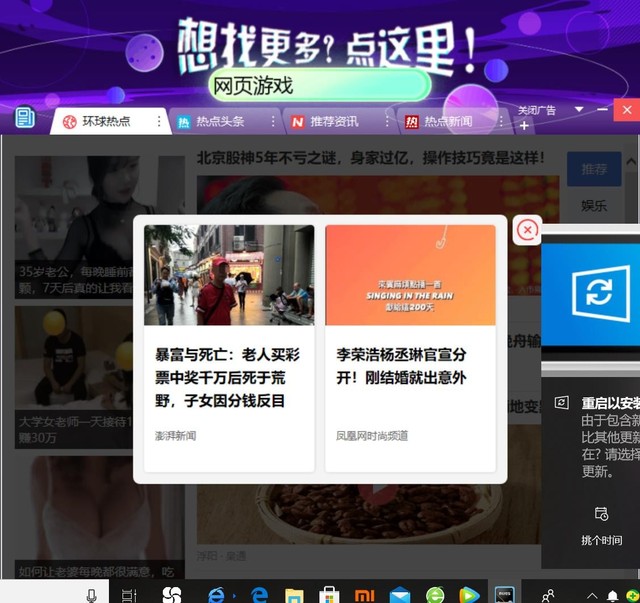This screenshot has width=640, height=603.
Task: Open the pinwheel fan app in taskbar
Action: coord(171,595)
